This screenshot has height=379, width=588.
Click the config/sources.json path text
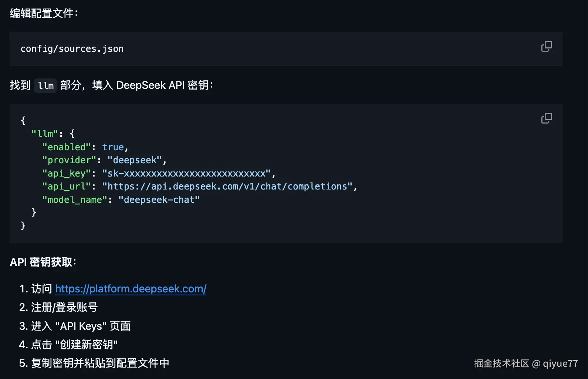click(x=72, y=49)
